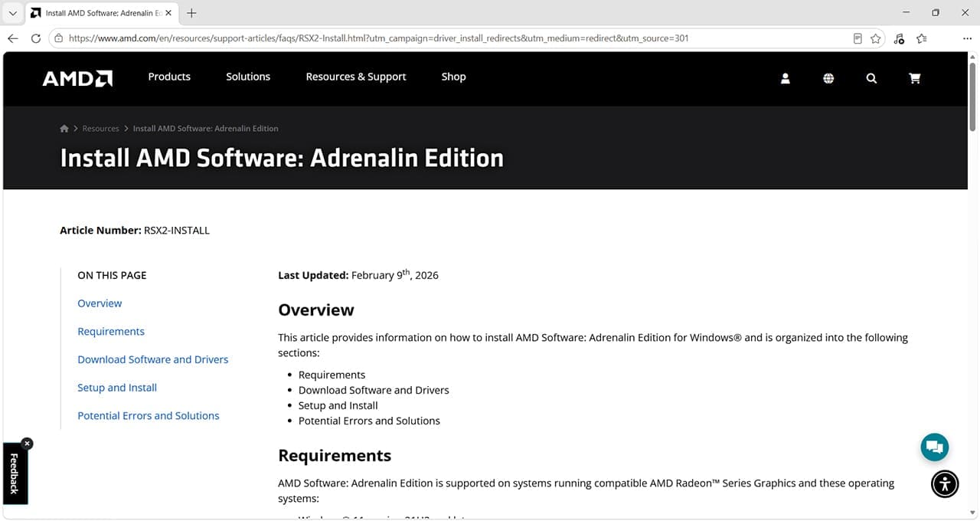Open the accessibility options icon
Viewport: 980px width, 521px height.
[945, 483]
